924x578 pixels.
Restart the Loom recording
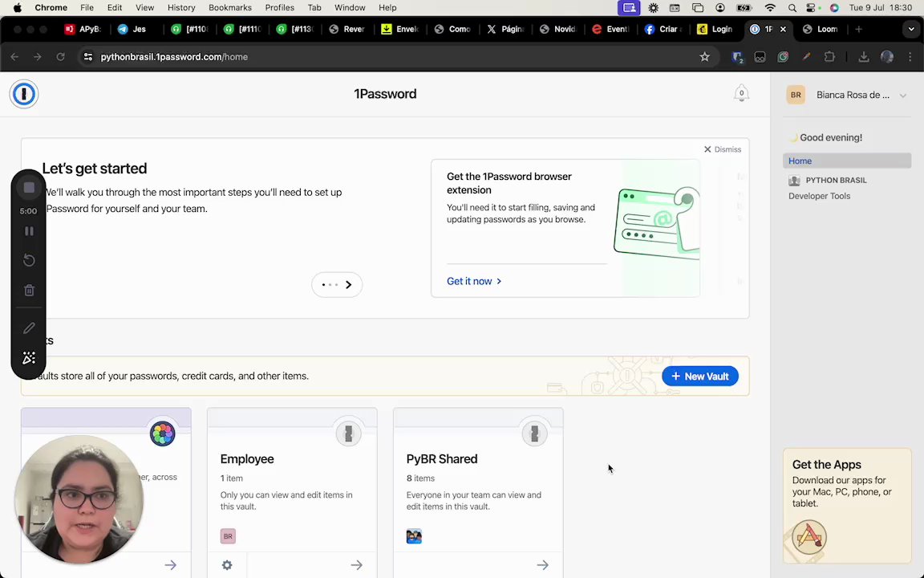[29, 260]
